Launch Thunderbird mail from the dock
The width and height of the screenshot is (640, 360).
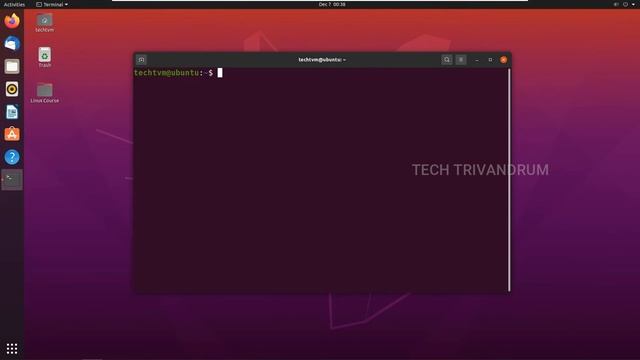click(12, 43)
